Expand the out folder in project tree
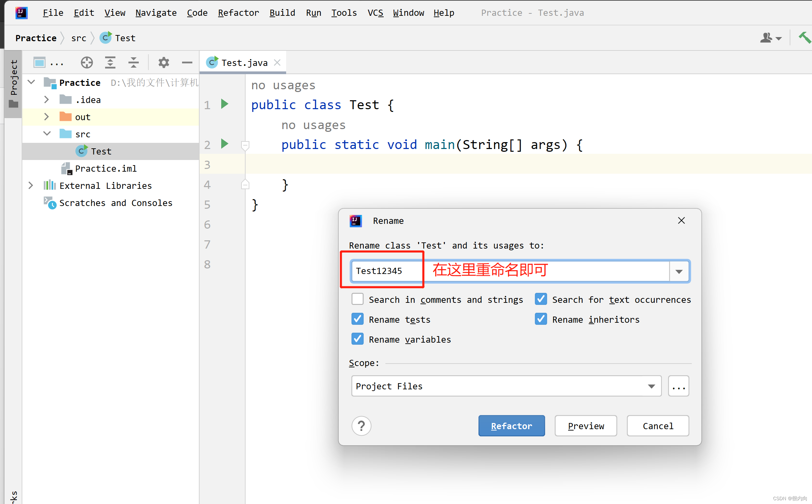Screen dimensions: 812x504 pos(47,117)
